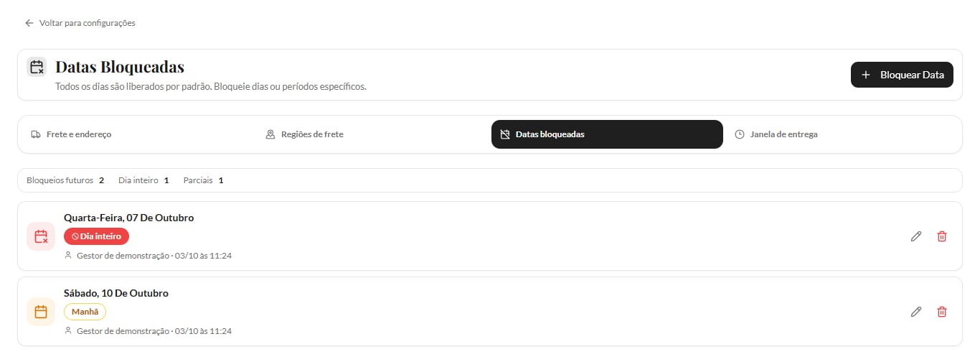Click the truck icon in Frete e endereço
The image size is (980, 357).
point(35,134)
